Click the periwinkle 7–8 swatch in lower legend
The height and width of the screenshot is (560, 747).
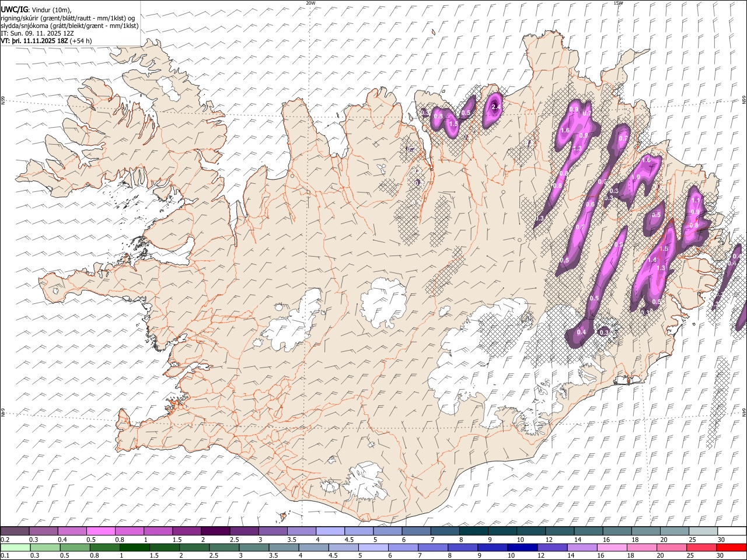(x=433, y=547)
